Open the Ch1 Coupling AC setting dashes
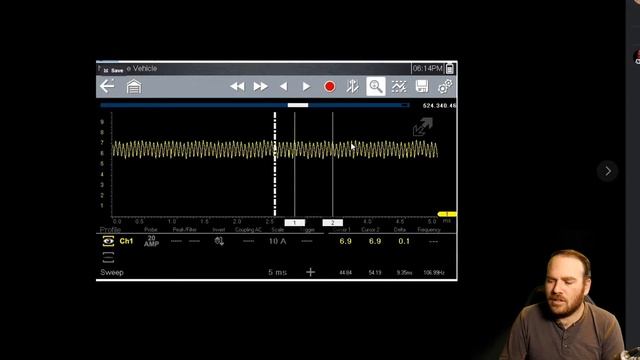 click(248, 241)
